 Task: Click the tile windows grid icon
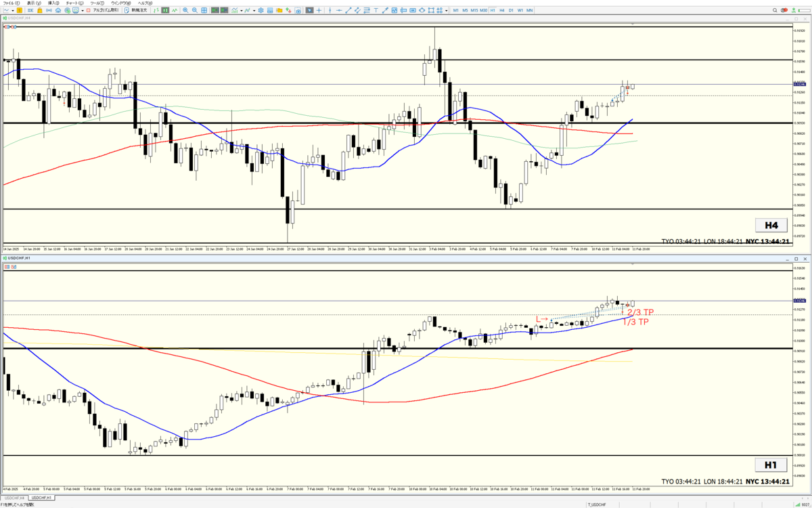pyautogui.click(x=204, y=10)
